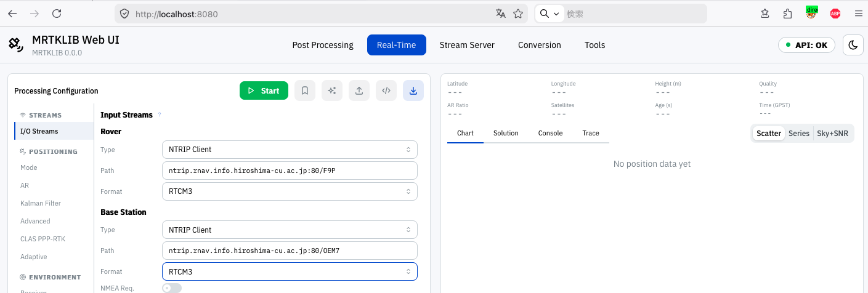This screenshot has height=293, width=868.
Task: Click the sparkles icon button
Action: point(332,90)
